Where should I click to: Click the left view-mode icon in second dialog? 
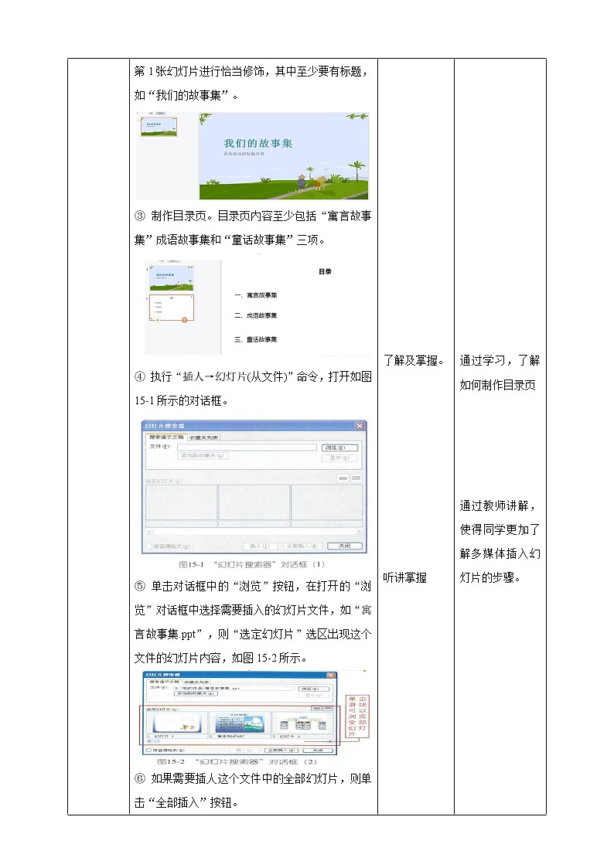pos(317,706)
